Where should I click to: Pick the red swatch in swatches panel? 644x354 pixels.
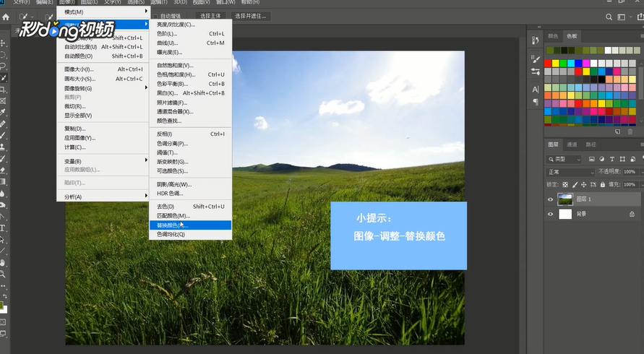pyautogui.click(x=548, y=64)
